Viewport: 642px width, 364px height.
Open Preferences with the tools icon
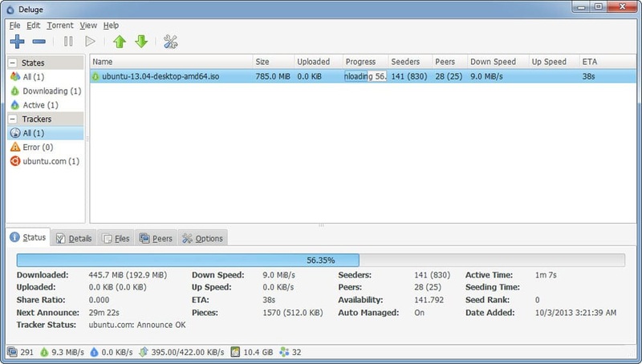(x=170, y=41)
